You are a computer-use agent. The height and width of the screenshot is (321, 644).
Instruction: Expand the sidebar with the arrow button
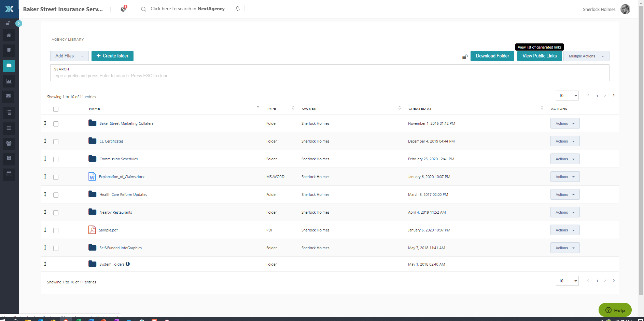tap(19, 23)
